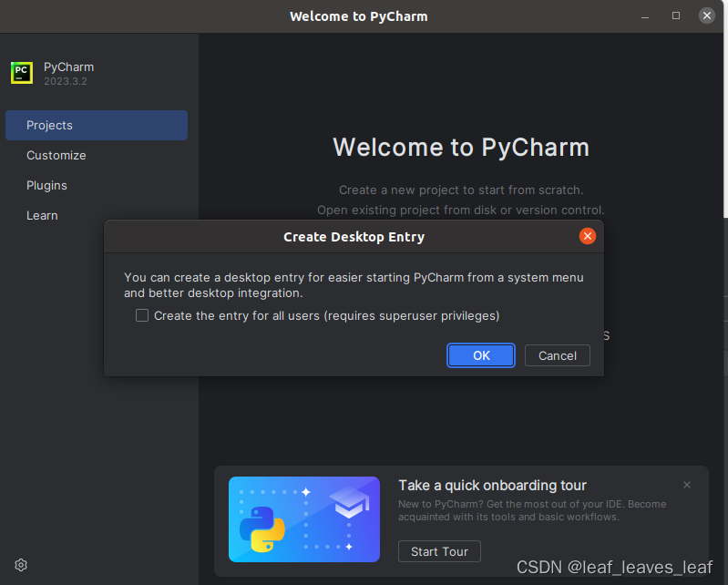Open the Learn section
Screen dimensions: 728x585
click(x=97, y=215)
